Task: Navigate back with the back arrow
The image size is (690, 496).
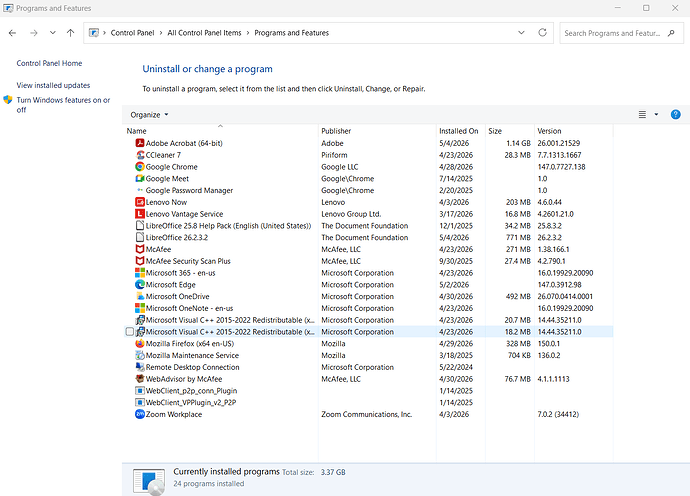Action: pos(12,33)
